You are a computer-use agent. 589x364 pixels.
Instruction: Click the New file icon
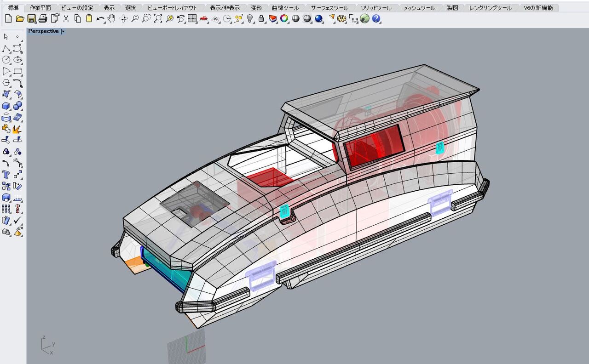coord(8,19)
